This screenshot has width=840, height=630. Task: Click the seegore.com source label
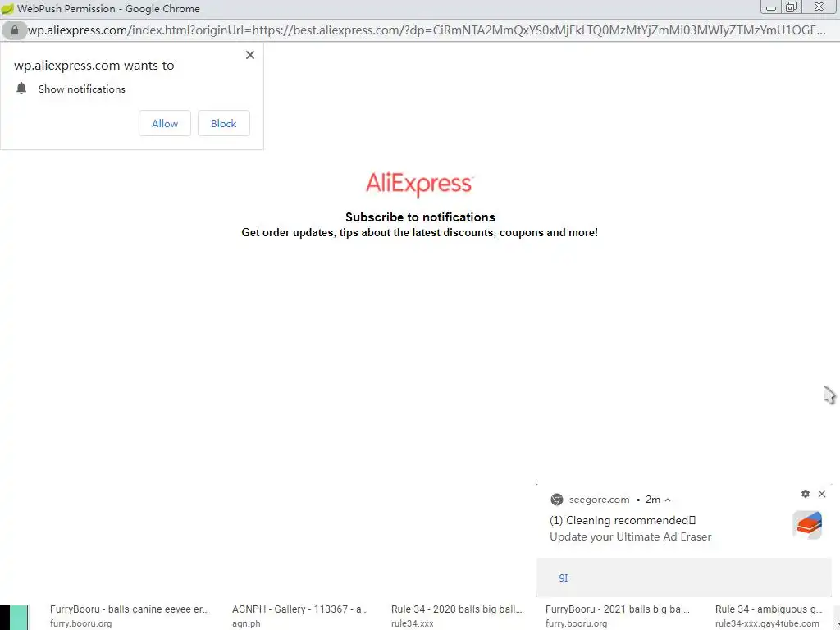[599, 500]
